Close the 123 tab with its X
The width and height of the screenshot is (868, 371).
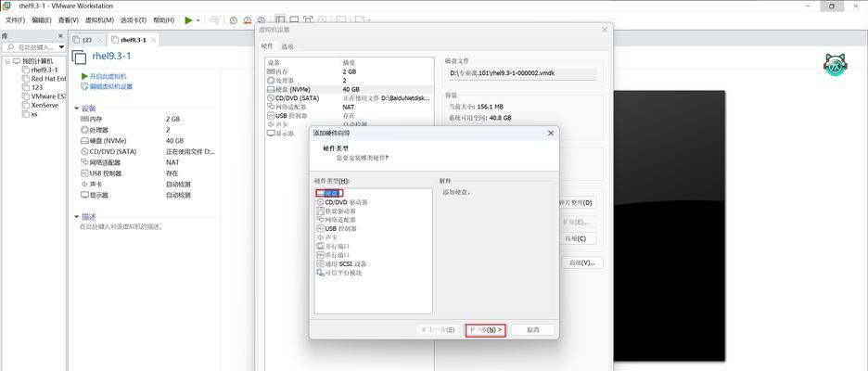click(x=99, y=40)
